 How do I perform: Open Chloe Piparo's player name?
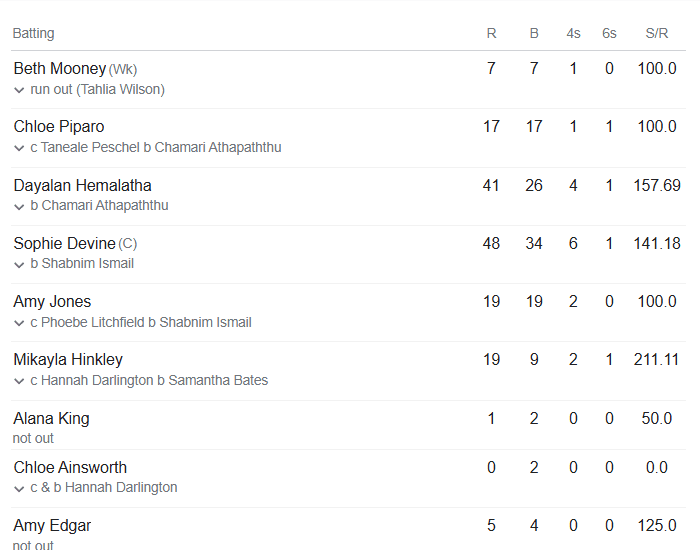tap(58, 127)
